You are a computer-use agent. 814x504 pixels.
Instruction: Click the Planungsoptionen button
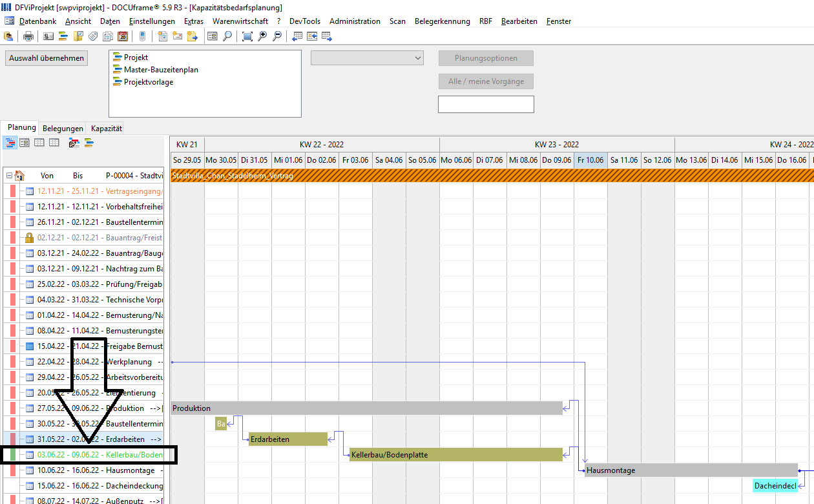(486, 58)
